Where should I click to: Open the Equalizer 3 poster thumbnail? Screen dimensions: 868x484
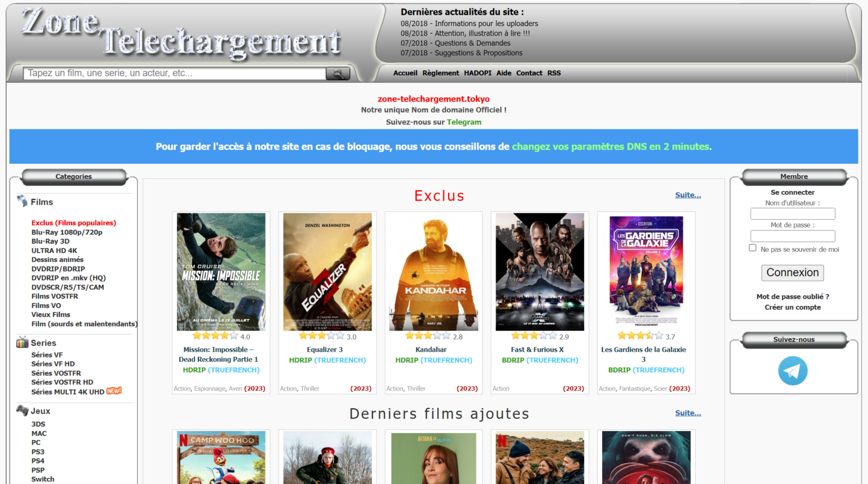(327, 272)
